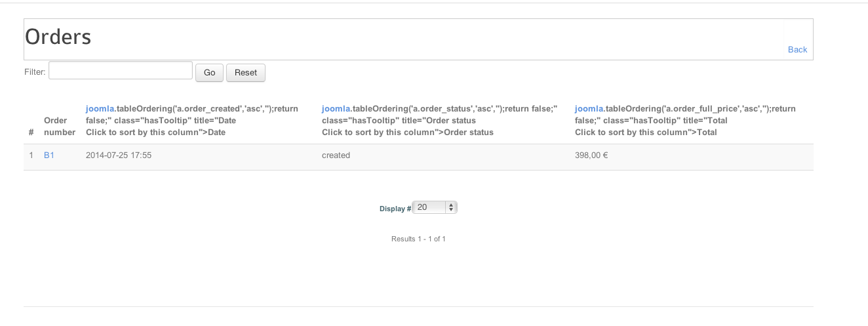The width and height of the screenshot is (868, 326).
Task: Expand the Display # dropdown showing 20
Action: coord(435,207)
